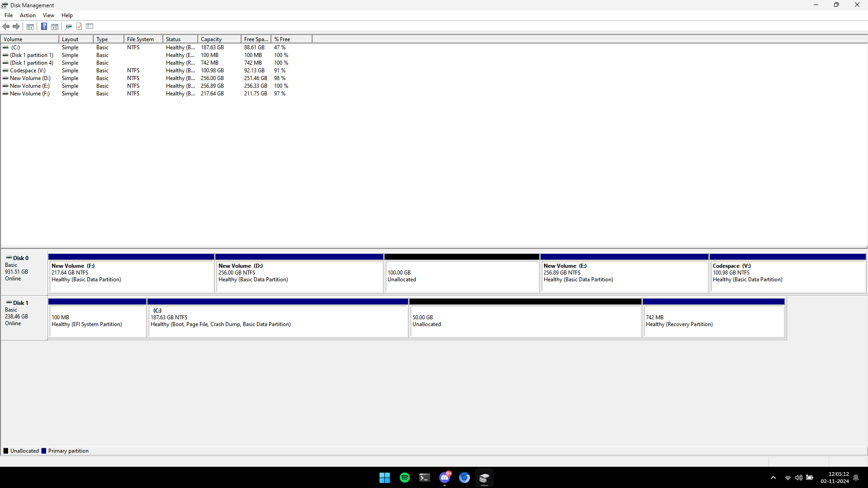
Task: Select the Codespace (V:) row in volume list
Action: (x=28, y=71)
